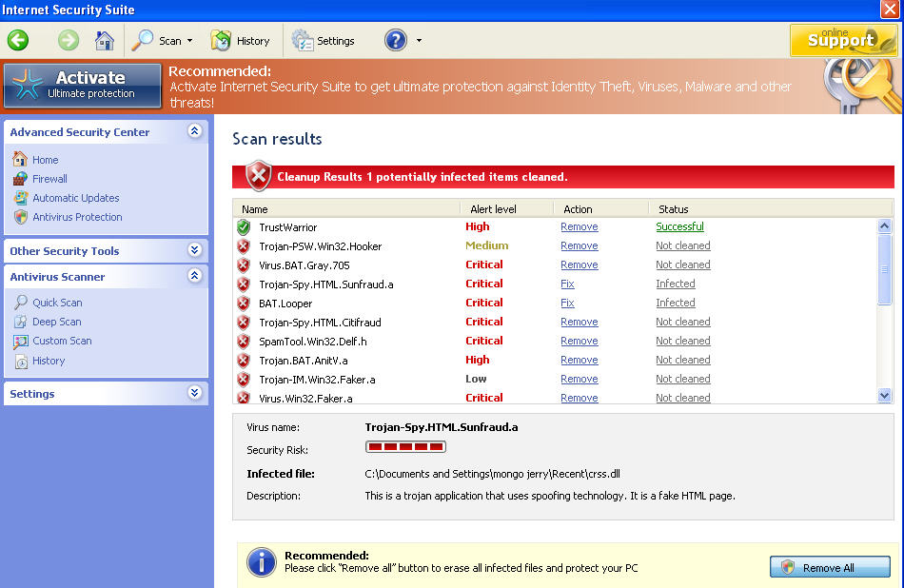
Task: Click red shield icon beside Trojan-PSW.Win32.Hooker
Action: [244, 246]
